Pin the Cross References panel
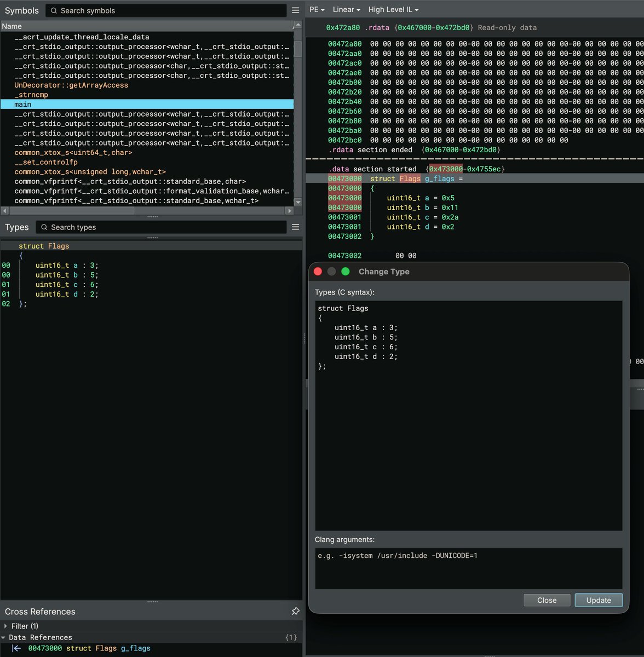This screenshot has height=657, width=644. coord(296,612)
